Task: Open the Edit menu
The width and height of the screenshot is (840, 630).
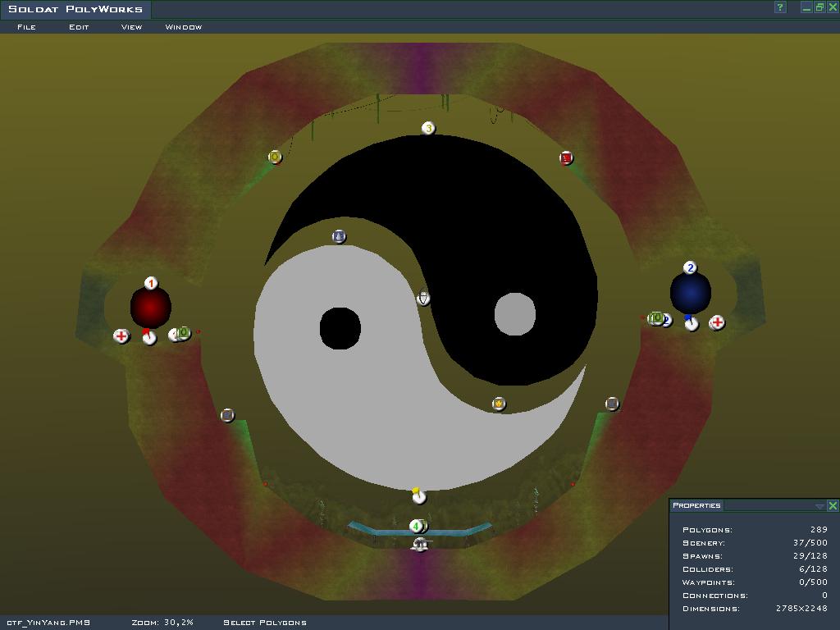Action: (x=79, y=27)
